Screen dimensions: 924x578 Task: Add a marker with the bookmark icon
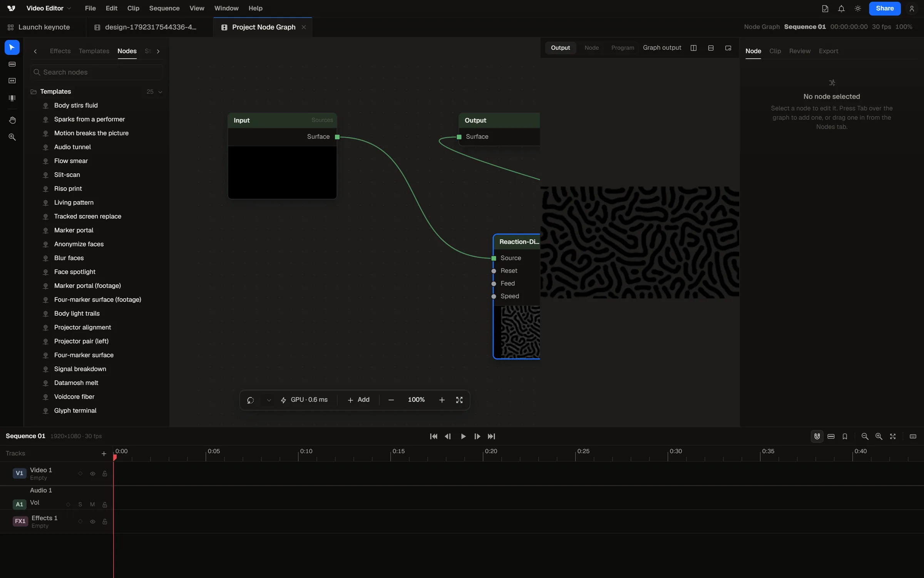pyautogui.click(x=845, y=436)
